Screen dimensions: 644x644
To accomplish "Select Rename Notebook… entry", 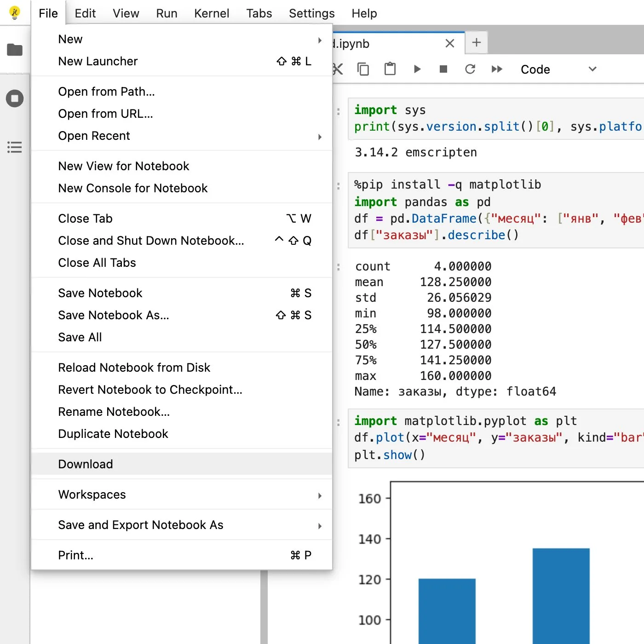I will click(182, 412).
